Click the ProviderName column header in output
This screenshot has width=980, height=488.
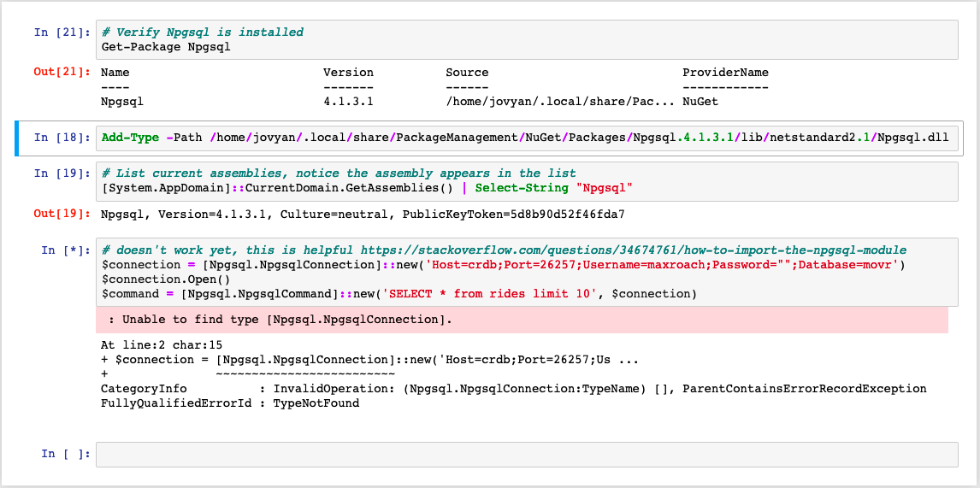[x=726, y=73]
